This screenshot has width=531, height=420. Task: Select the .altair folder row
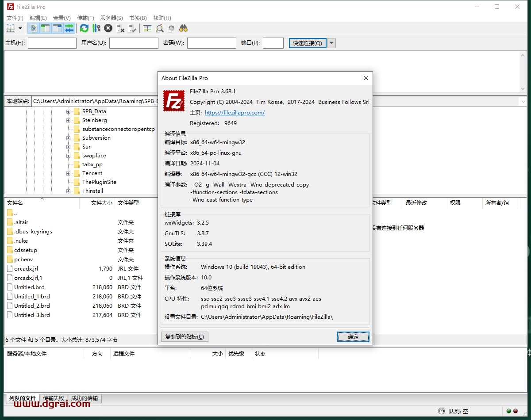(80, 222)
